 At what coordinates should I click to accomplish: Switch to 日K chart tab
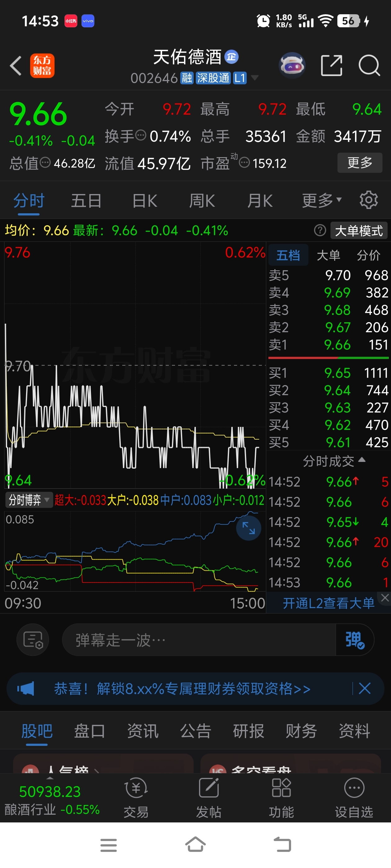tap(144, 201)
